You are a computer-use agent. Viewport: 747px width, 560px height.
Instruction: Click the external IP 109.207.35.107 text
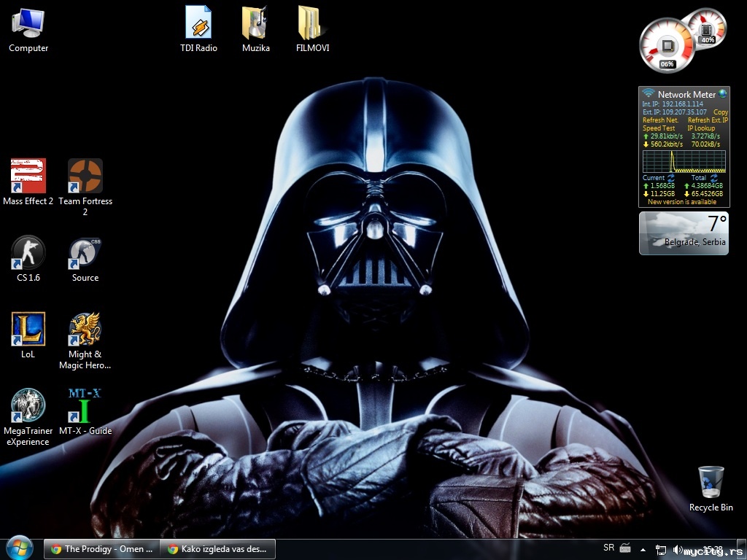684,112
